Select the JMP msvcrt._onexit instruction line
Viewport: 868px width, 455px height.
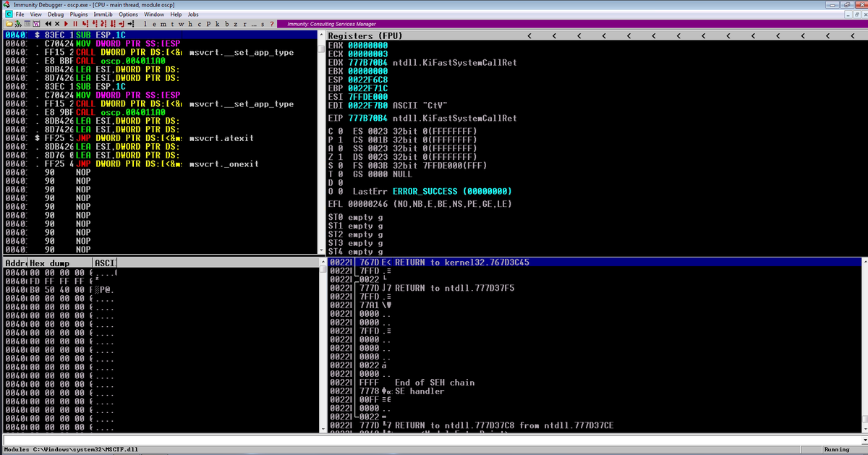(x=160, y=163)
